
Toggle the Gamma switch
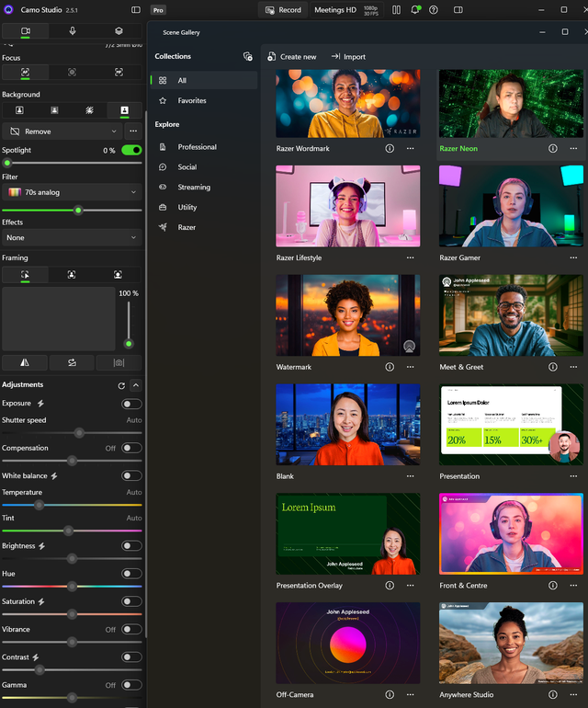pos(131,685)
